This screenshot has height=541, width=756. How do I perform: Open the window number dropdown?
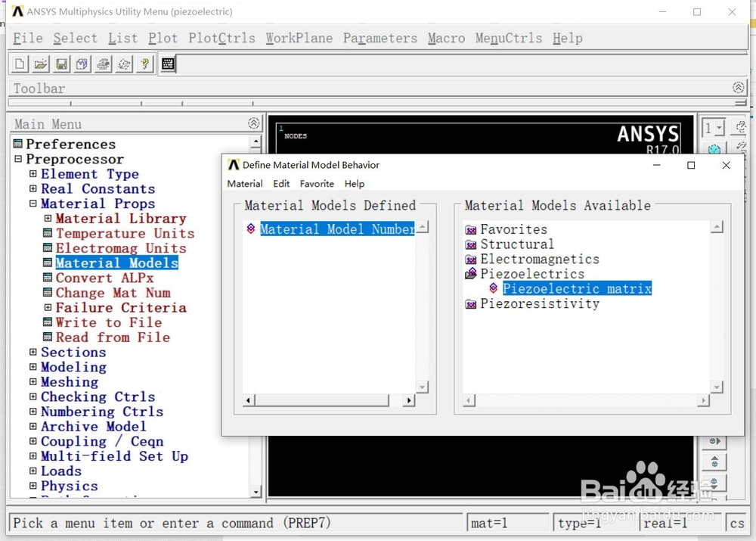[720, 128]
